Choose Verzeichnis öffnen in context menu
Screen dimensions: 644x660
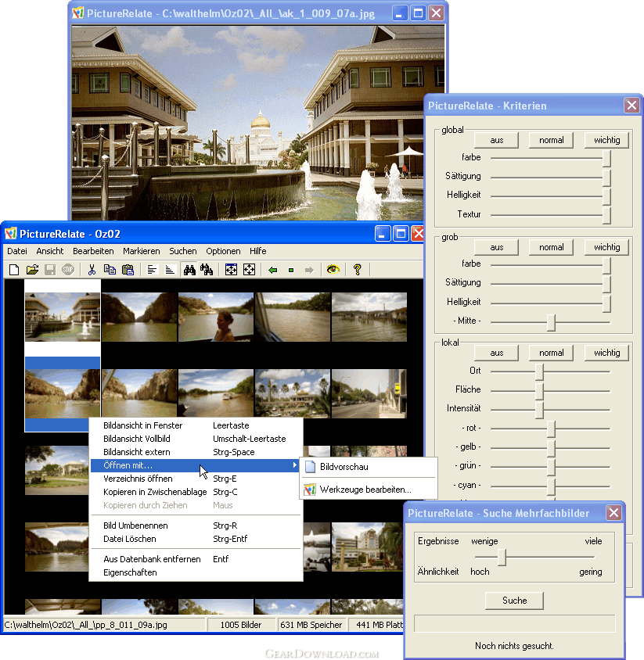tap(196, 479)
